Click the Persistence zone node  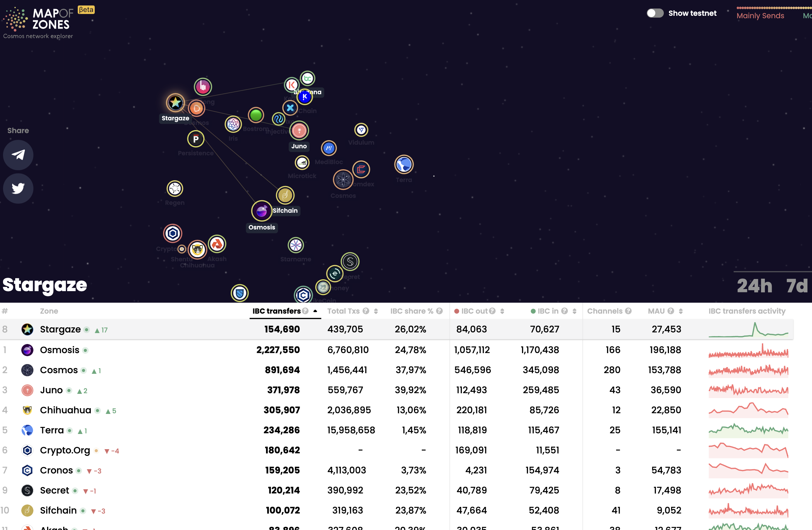[x=196, y=139]
